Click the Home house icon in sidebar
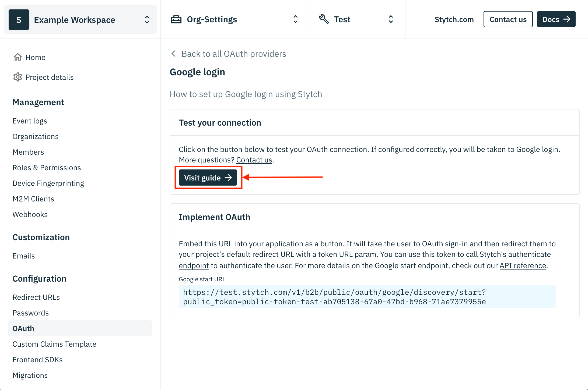The image size is (588, 390). [x=18, y=57]
